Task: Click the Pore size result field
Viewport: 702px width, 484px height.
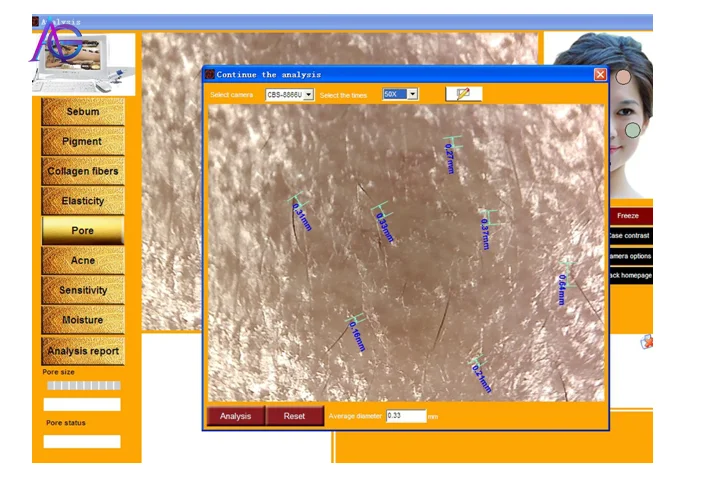Action: tap(82, 404)
